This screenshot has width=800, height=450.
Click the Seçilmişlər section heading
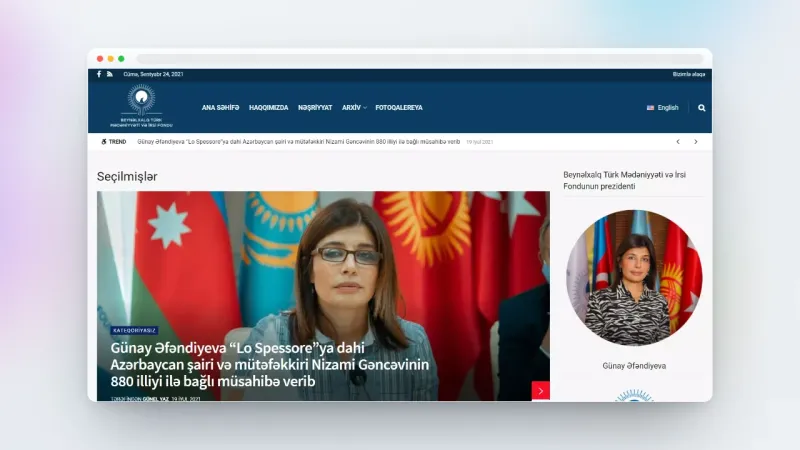pyautogui.click(x=127, y=177)
